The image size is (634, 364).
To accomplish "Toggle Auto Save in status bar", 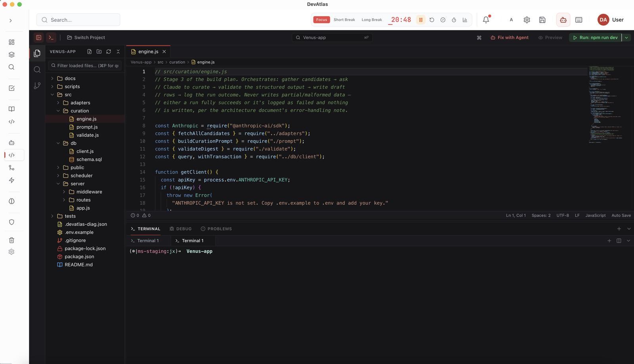I will click(x=621, y=215).
